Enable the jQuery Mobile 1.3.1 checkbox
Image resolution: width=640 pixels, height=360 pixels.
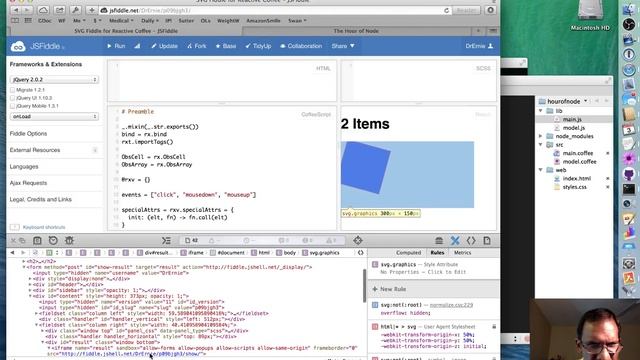click(12, 106)
